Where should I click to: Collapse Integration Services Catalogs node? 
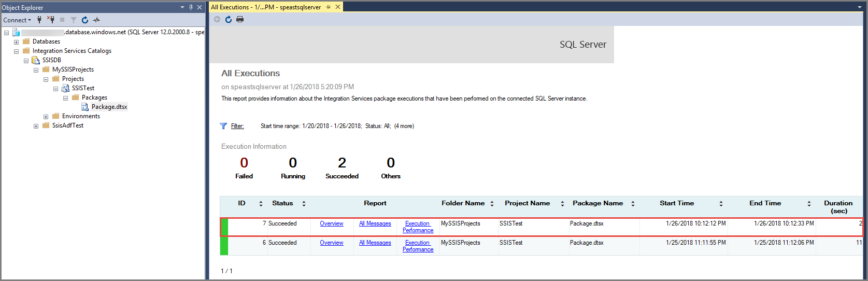pos(16,51)
